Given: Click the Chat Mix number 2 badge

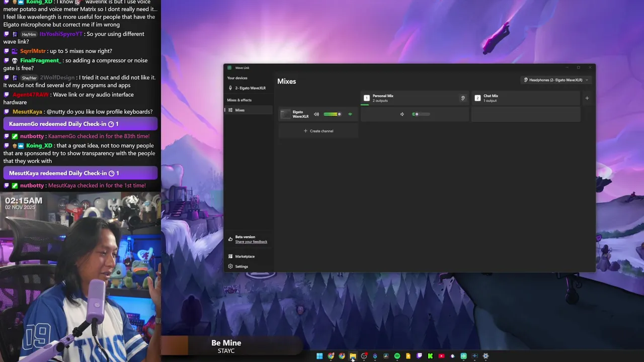Looking at the screenshot, I should (x=477, y=98).
